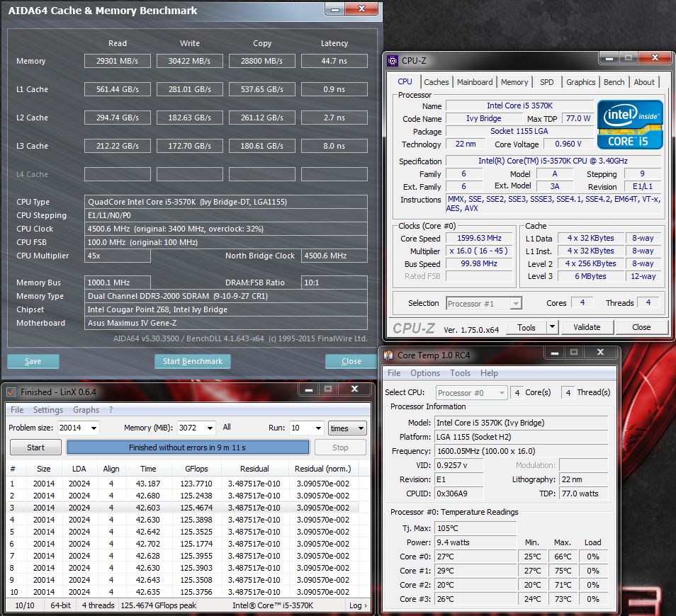
Task: Click the Close button at AIDA64 bottom
Action: click(351, 361)
